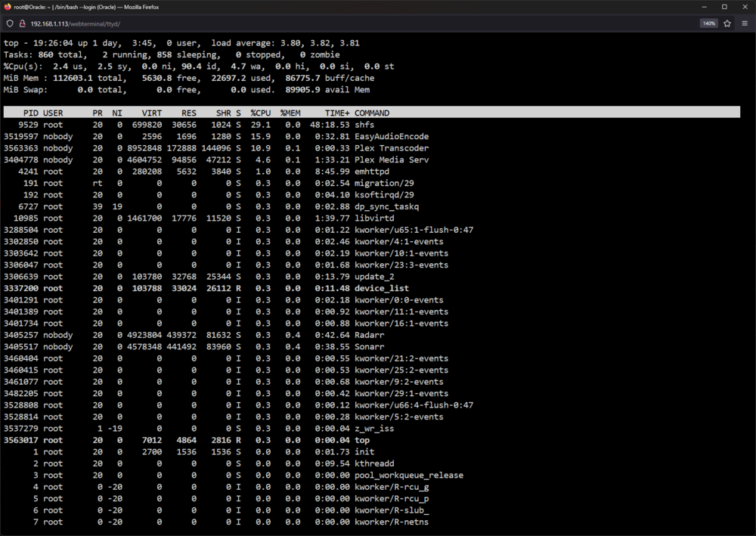Click the SHR column header
The image size is (756, 536).
click(x=223, y=113)
